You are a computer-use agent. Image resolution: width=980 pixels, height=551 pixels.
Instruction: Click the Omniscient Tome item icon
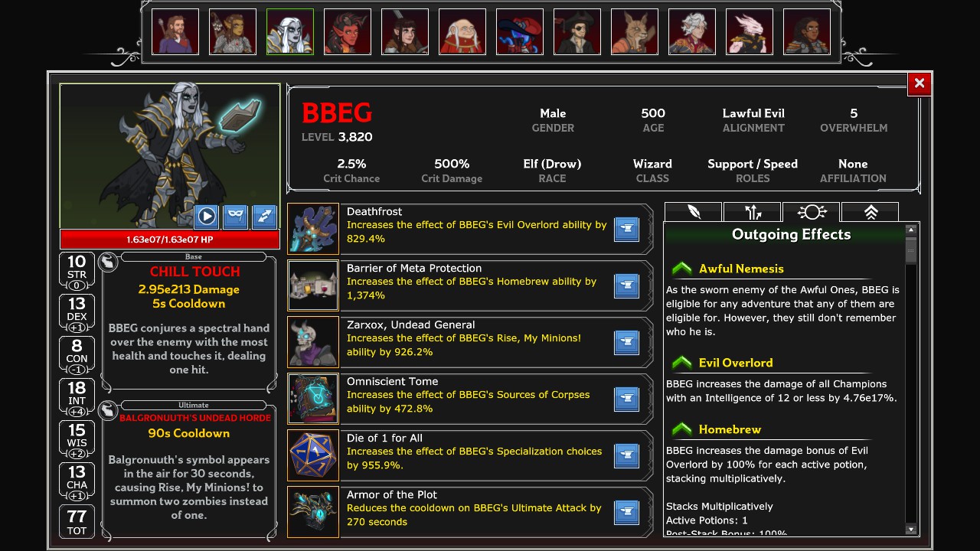tap(313, 398)
